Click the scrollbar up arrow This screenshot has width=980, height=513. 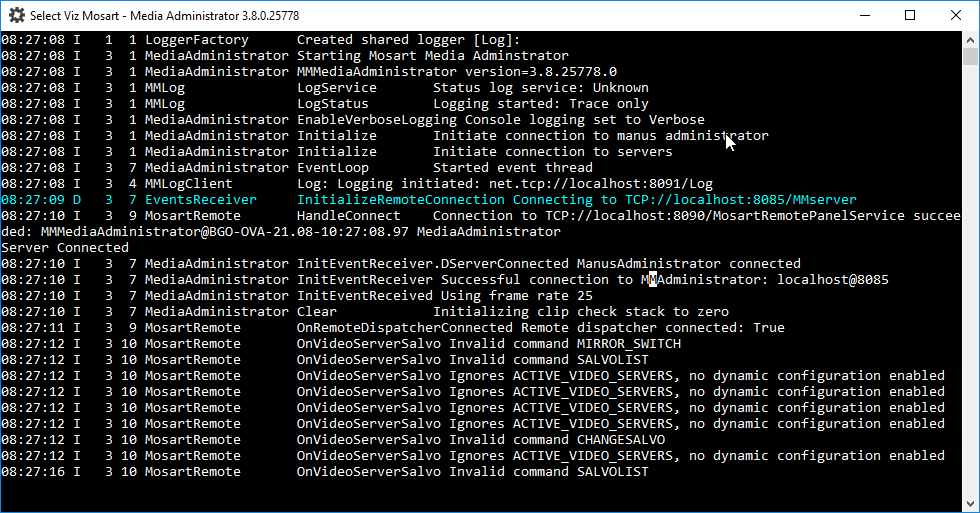coord(970,40)
